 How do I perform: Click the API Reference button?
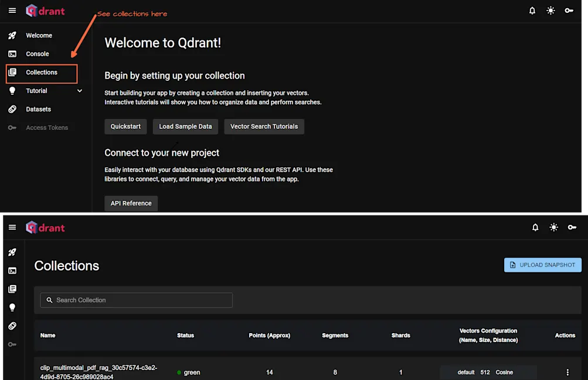coord(131,203)
